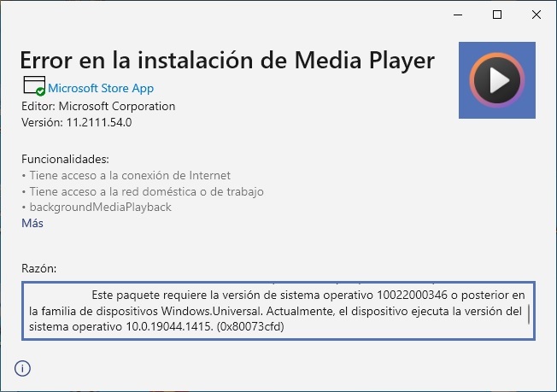Click the 'Razón:' label

[x=39, y=268]
